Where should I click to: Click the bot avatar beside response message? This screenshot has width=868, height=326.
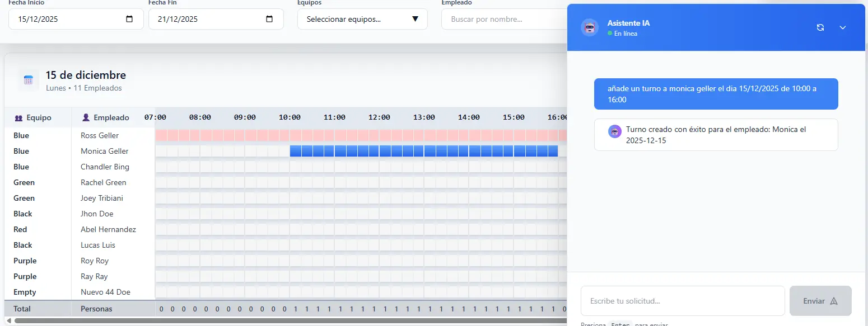[615, 131]
